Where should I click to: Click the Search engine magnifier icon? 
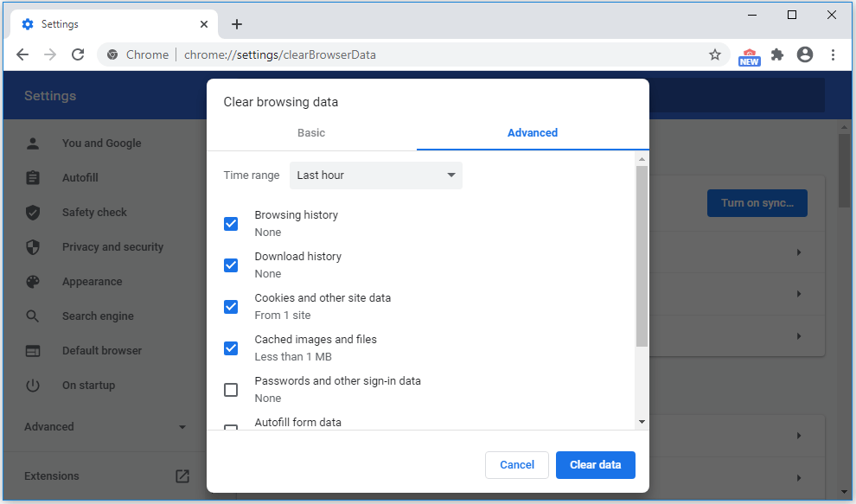click(33, 316)
